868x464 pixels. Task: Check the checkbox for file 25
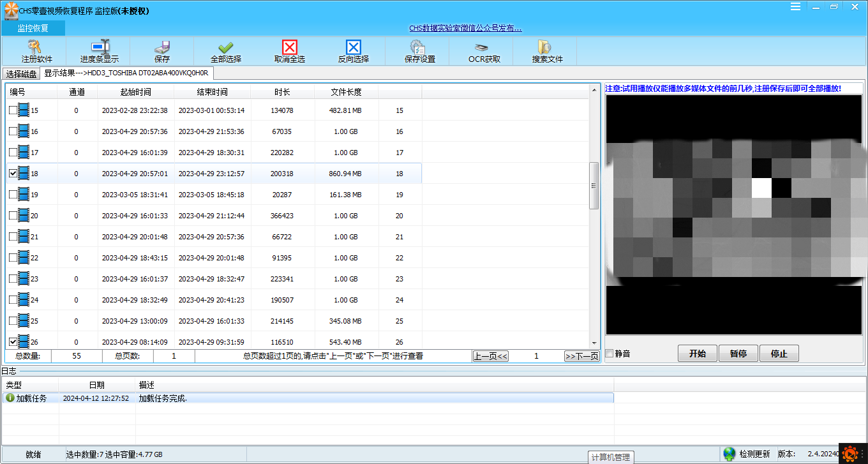coord(13,321)
